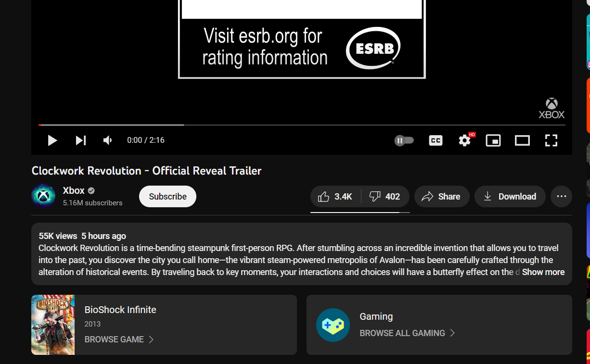Screen dimensions: 590x364
Task: Open video settings gear
Action: tap(464, 140)
